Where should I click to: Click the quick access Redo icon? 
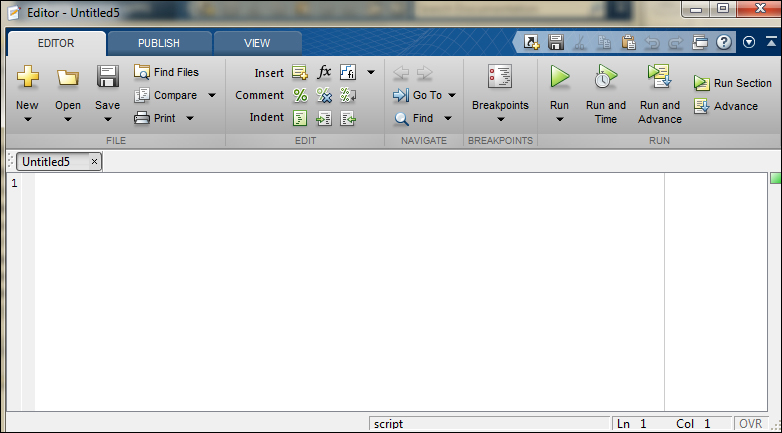tap(675, 43)
